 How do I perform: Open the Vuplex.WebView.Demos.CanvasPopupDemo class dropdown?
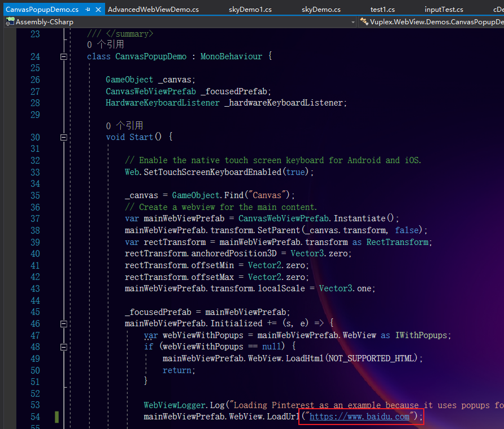point(432,22)
